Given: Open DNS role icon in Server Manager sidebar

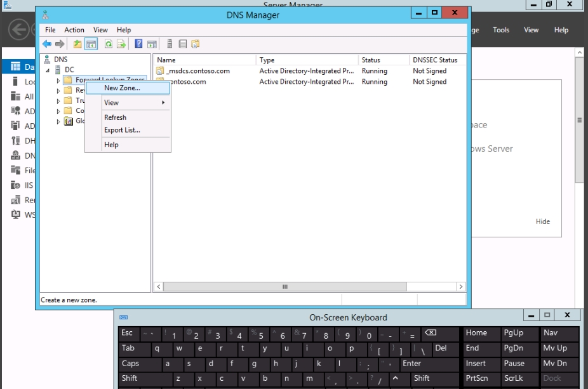Looking at the screenshot, I should (x=15, y=155).
